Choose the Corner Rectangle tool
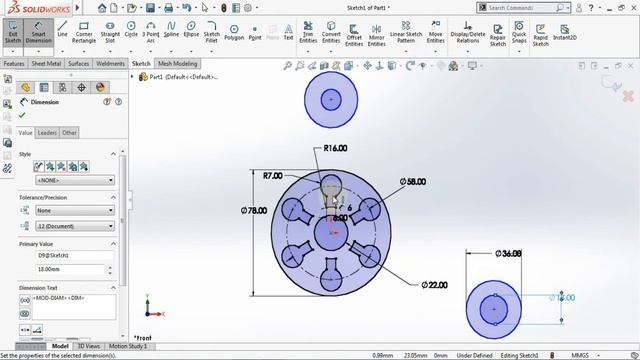 (84, 32)
